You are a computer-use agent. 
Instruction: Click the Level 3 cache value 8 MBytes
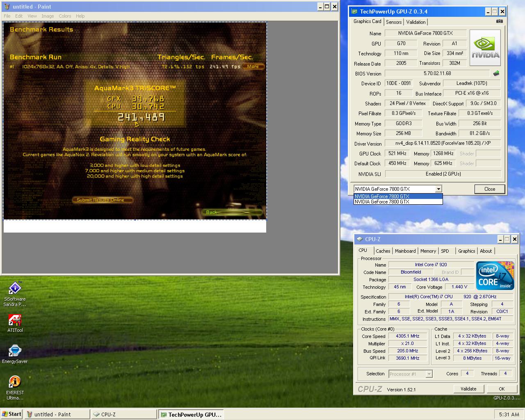click(473, 358)
